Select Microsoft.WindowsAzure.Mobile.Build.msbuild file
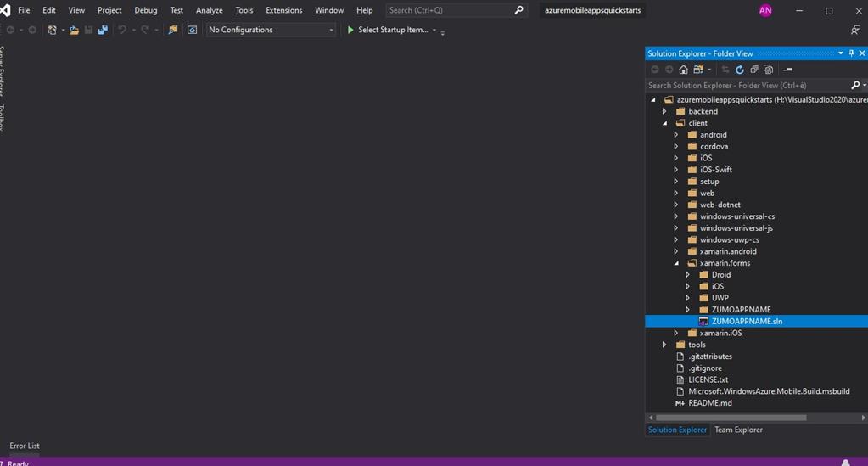This screenshot has width=868, height=466. (769, 391)
